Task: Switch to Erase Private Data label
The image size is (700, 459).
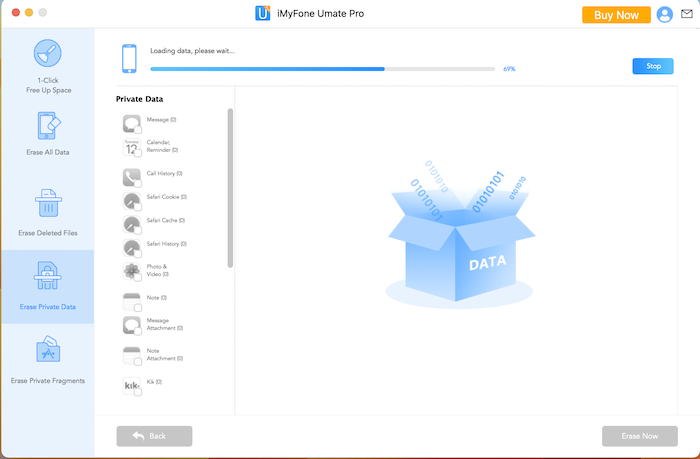Action: click(48, 307)
